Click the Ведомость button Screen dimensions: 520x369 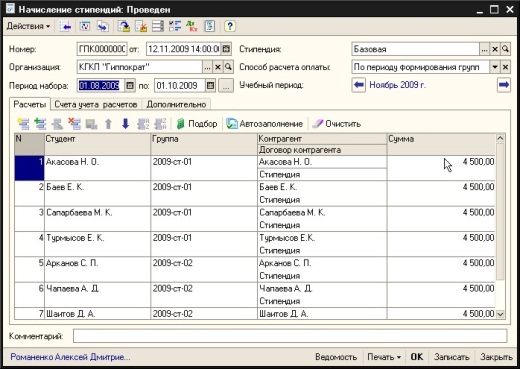(x=336, y=357)
